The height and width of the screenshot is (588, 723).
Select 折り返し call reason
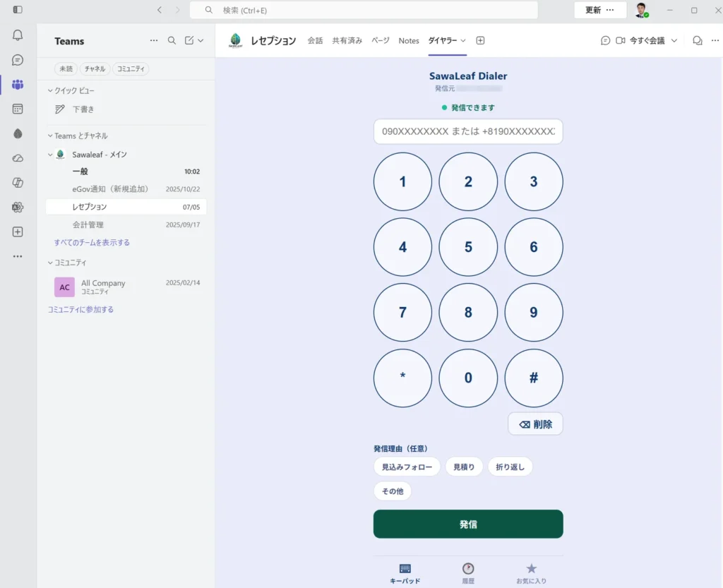point(510,467)
